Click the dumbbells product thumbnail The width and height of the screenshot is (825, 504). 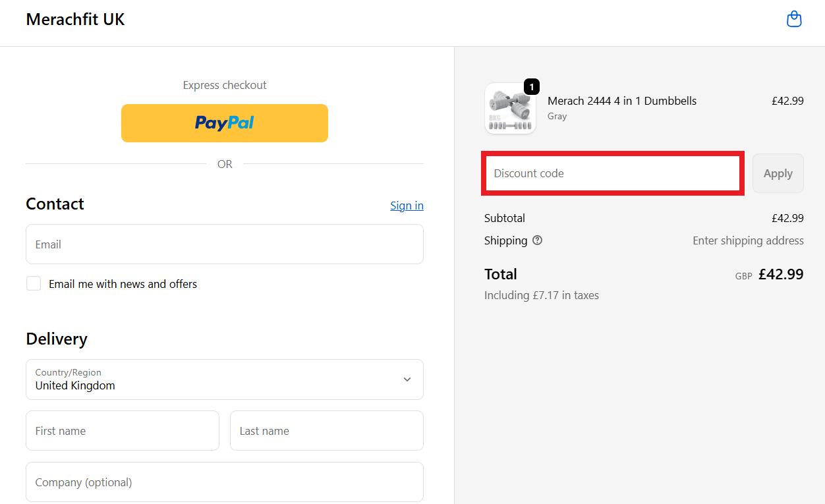click(x=509, y=109)
